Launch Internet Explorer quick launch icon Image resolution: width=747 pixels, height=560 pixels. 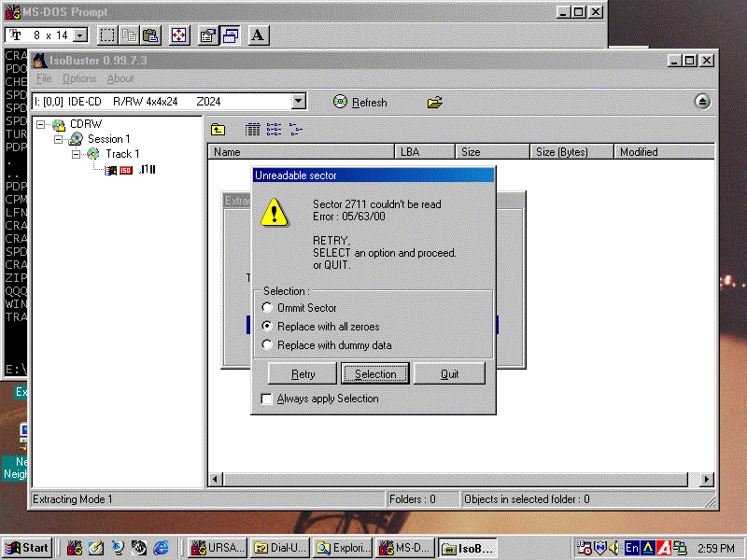click(161, 548)
